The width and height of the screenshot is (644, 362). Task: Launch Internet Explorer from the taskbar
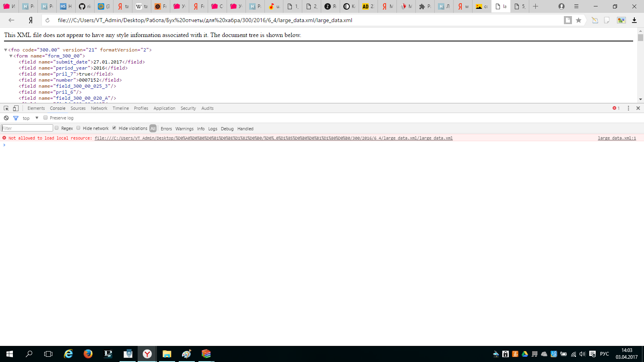(x=68, y=354)
